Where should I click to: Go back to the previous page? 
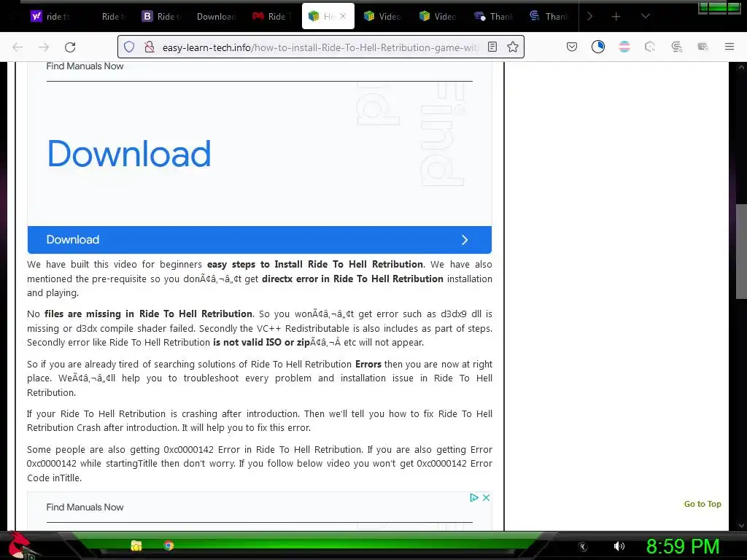tap(18, 47)
